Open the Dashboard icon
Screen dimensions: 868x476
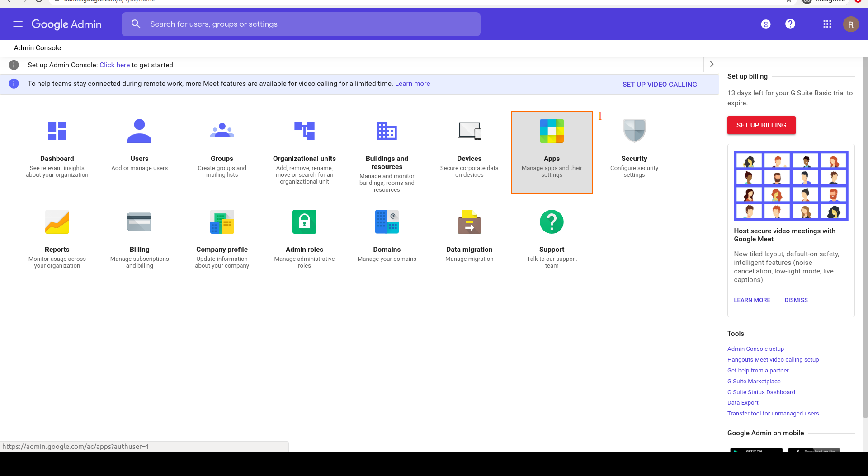click(57, 131)
